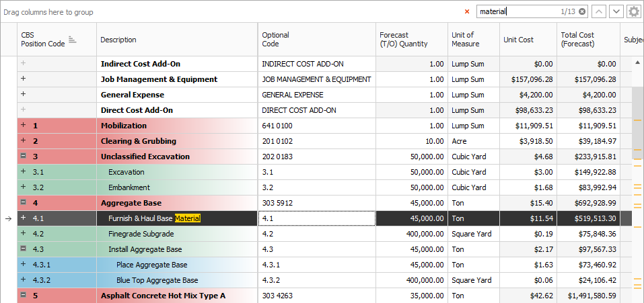The height and width of the screenshot is (303, 644).
Task: Collapse the Aggregate Base row
Action: 24,203
